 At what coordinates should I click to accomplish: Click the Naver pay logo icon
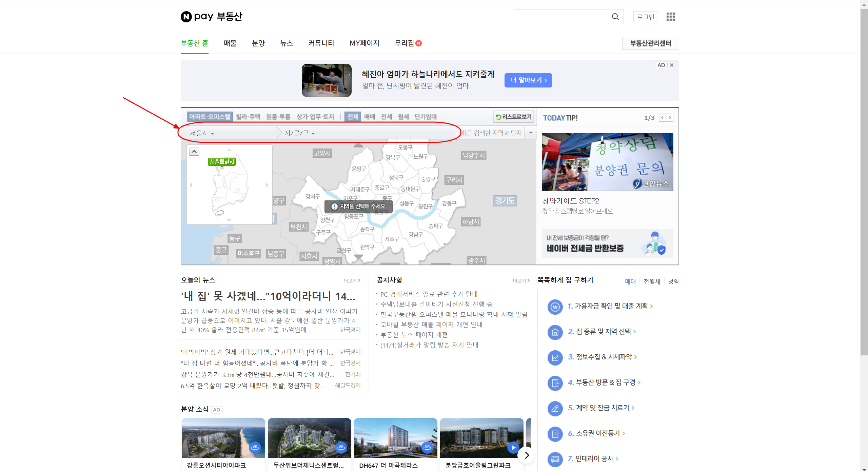[x=186, y=17]
